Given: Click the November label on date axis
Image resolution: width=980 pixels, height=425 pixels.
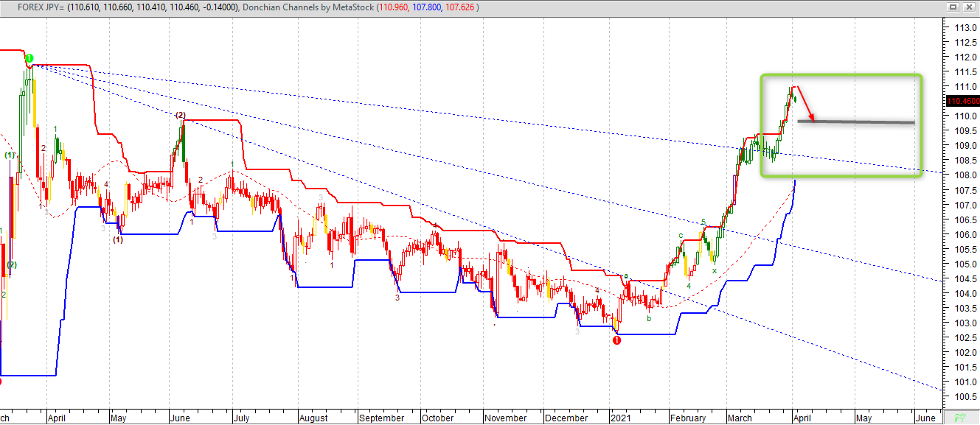Looking at the screenshot, I should 505,418.
